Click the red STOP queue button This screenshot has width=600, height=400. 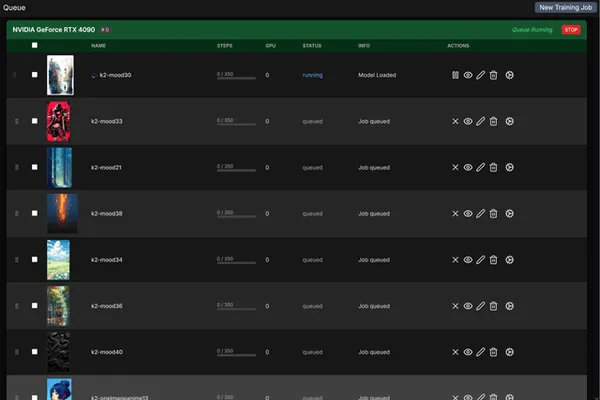[571, 29]
